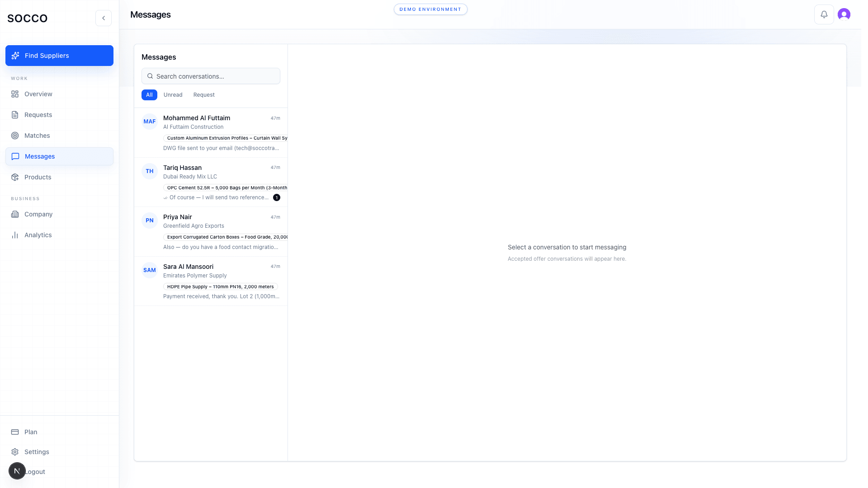Open Sara Al Mansoori's conversation
868x488 pixels.
click(211, 281)
